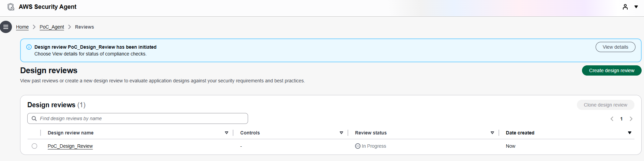
Task: Open the user profile icon
Action: pos(625,7)
